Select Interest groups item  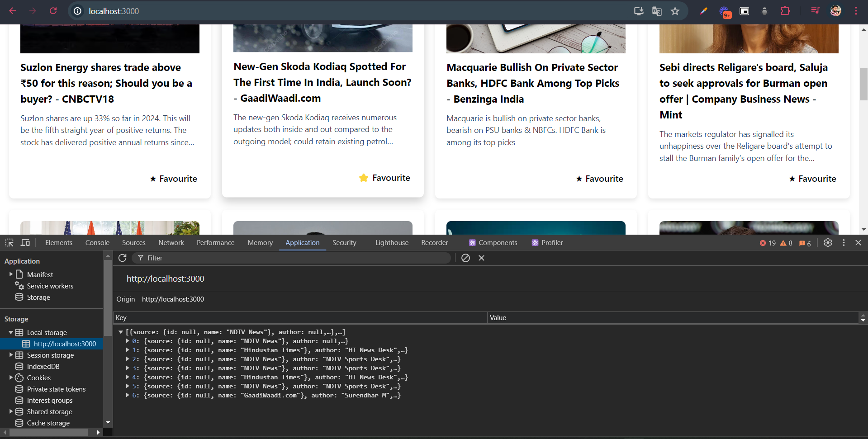coord(50,401)
